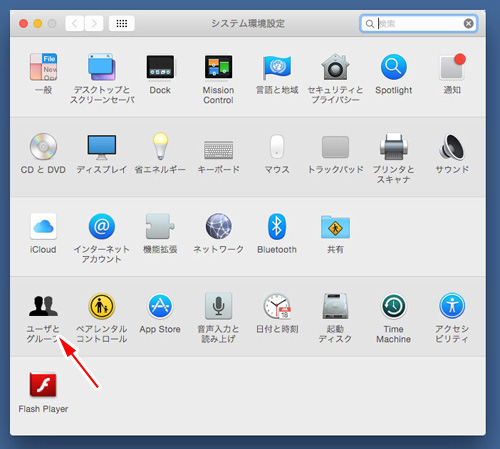Open ペアレンタルコントロール preferences
Image resolution: width=500 pixels, height=449 pixels.
click(x=102, y=306)
